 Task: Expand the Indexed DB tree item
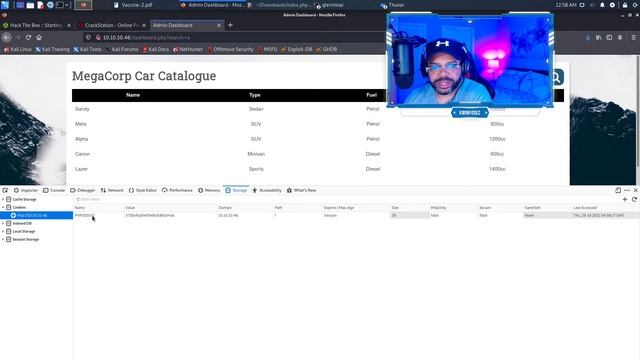click(x=3, y=223)
